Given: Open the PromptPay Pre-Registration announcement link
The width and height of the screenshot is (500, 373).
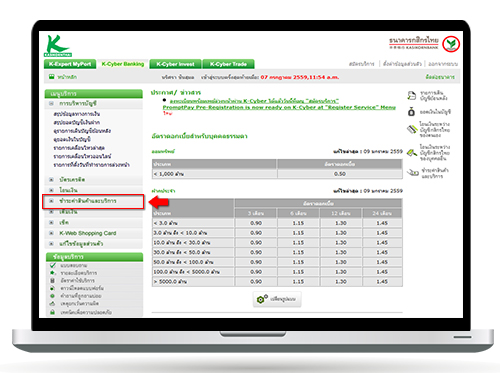Looking at the screenshot, I should pyautogui.click(x=279, y=107).
